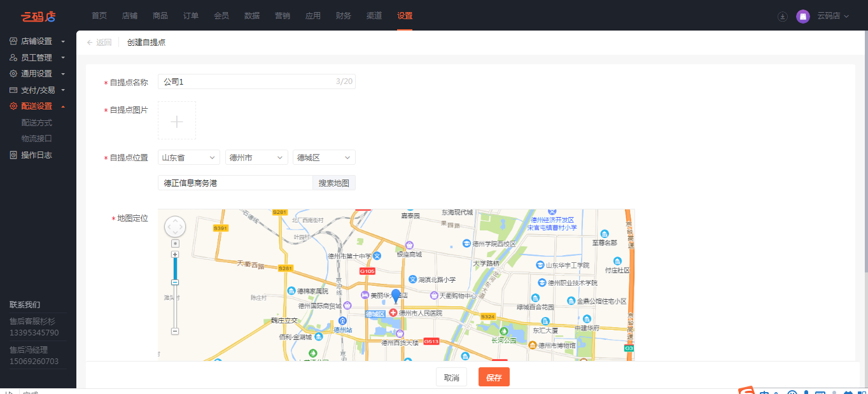Click the 搜索地图 button
868x394 pixels.
tap(333, 183)
